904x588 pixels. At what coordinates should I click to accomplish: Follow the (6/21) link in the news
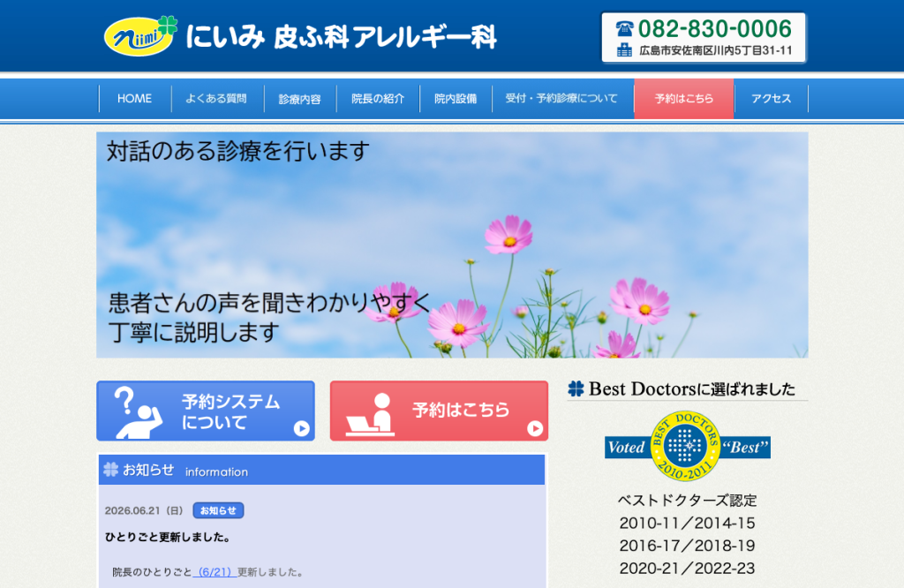coord(215,572)
